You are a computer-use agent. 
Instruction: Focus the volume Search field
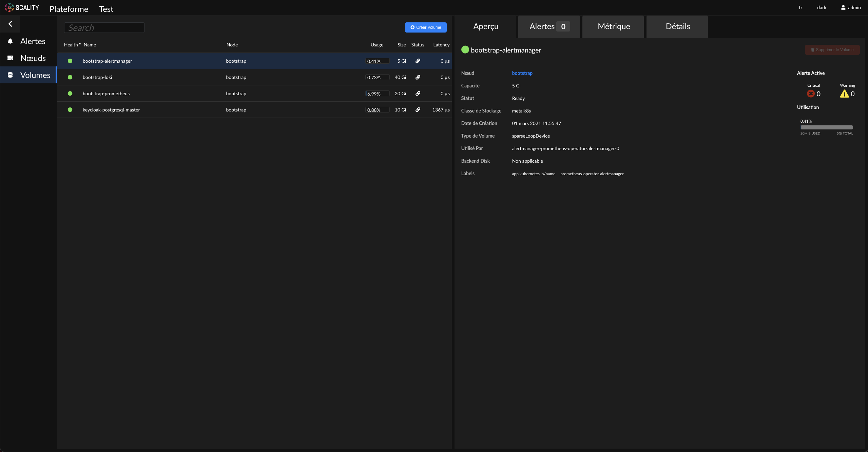coord(104,28)
